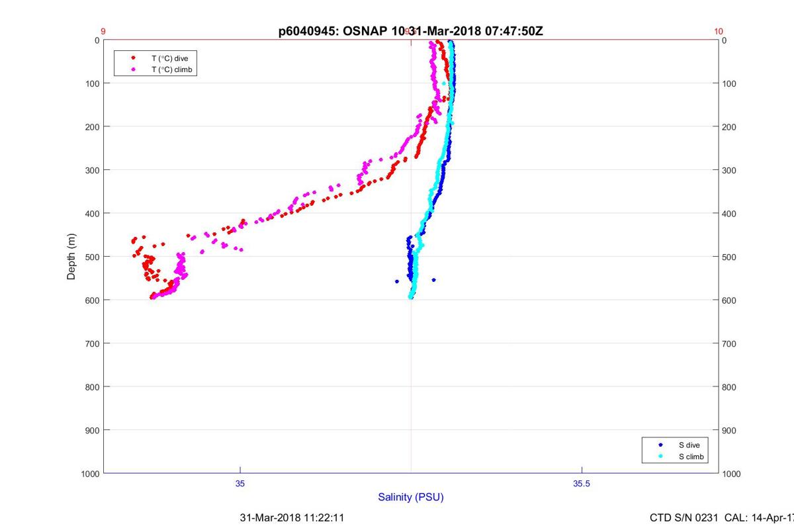This screenshot has width=794, height=532.
Task: Click the right depth axis tick 700
Action: [730, 343]
